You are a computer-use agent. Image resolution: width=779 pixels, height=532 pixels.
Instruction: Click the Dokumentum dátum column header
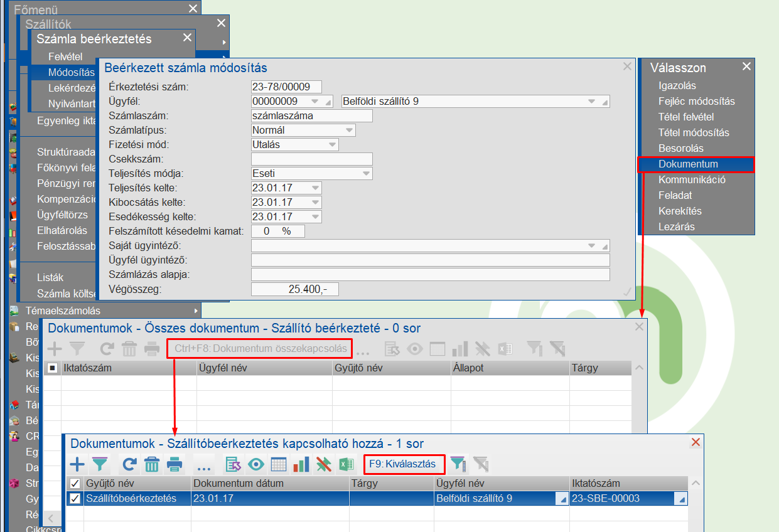point(270,484)
